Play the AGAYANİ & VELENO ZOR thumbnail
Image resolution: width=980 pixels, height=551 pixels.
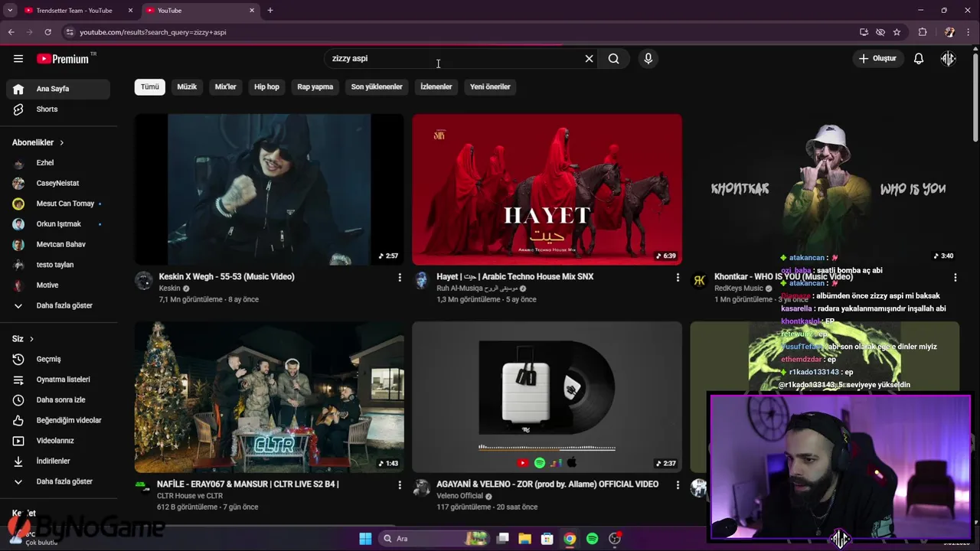[547, 396]
